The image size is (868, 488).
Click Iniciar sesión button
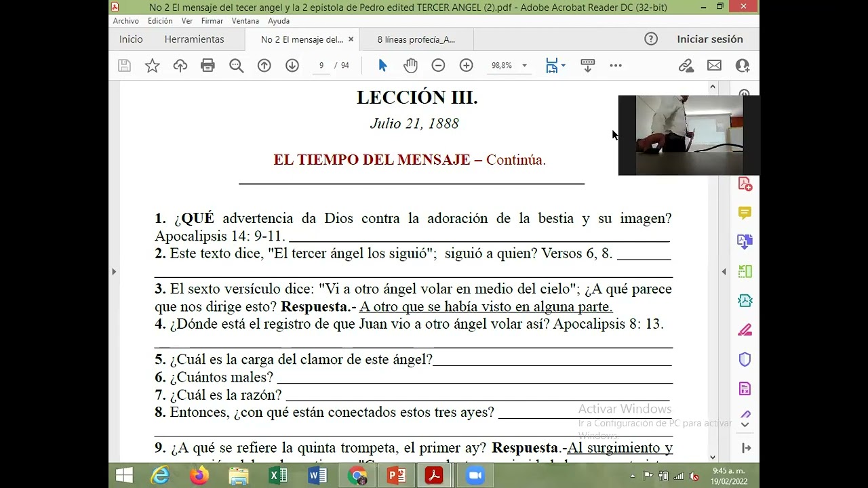pos(710,39)
